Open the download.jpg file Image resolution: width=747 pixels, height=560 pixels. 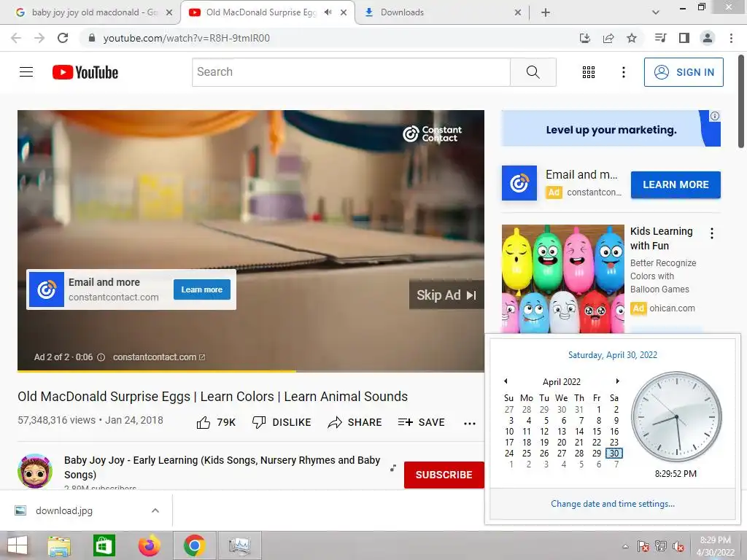[x=64, y=510]
